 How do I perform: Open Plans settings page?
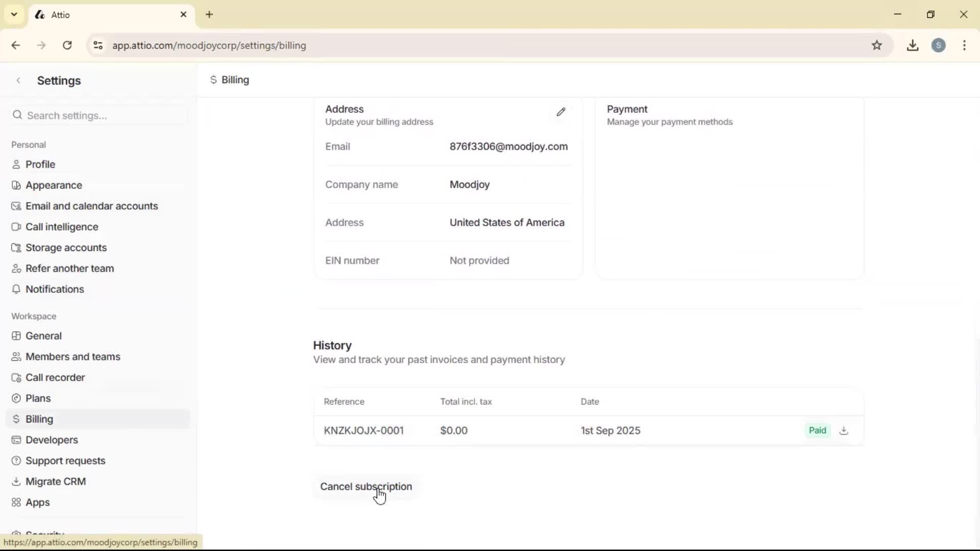(38, 398)
